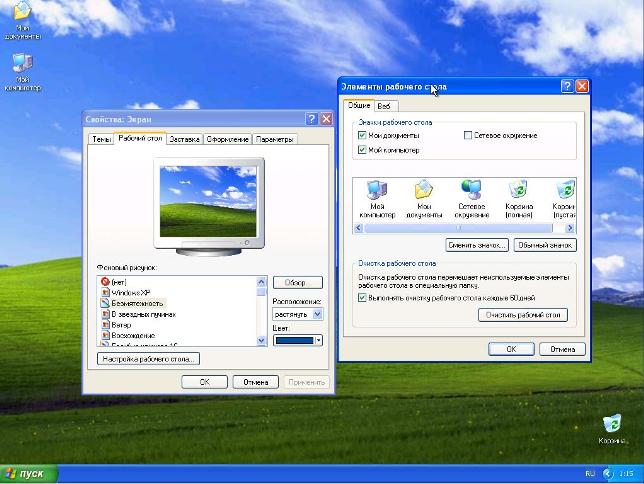Open the Мой компьютер desktop icon
The width and height of the screenshot is (644, 484).
point(23,72)
